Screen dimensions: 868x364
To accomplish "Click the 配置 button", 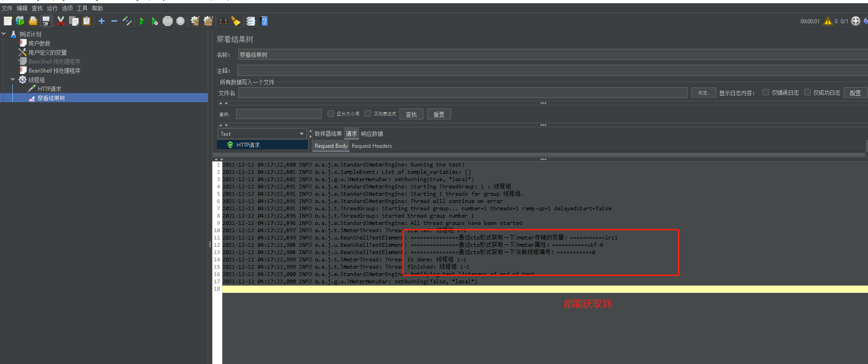I will pos(855,93).
